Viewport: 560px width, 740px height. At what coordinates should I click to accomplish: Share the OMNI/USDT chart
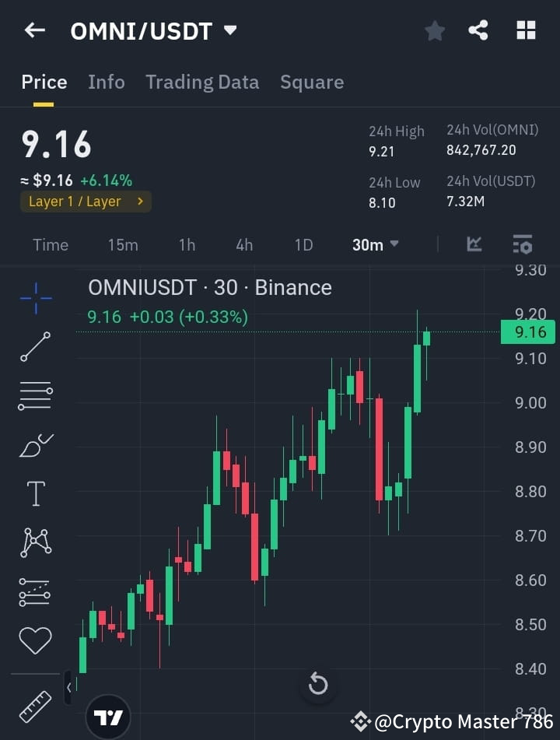pos(478,30)
